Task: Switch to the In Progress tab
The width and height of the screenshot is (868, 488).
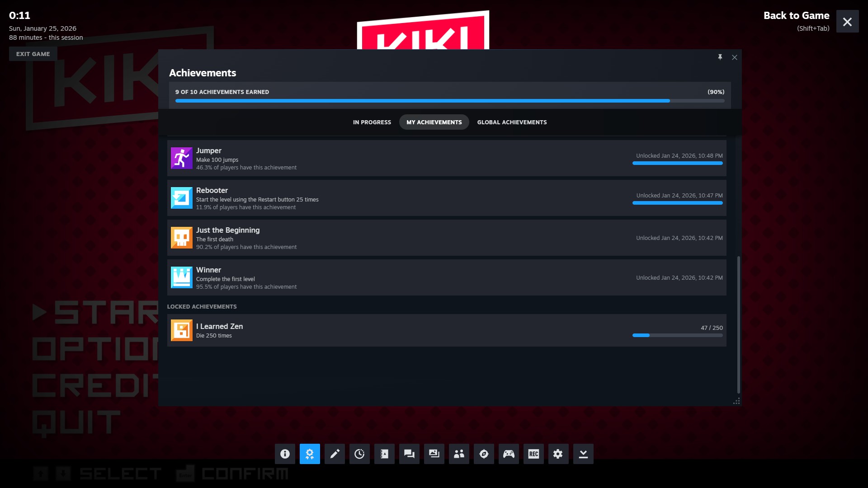Action: (x=372, y=122)
